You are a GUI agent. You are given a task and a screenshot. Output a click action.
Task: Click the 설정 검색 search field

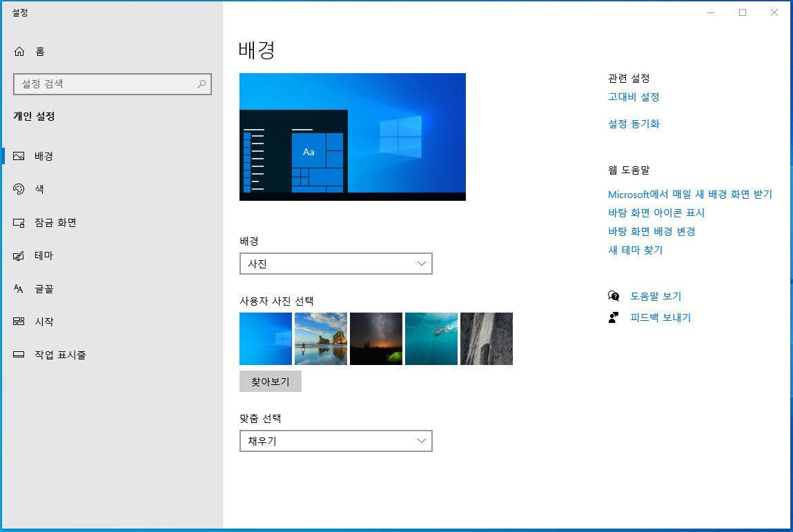[112, 84]
